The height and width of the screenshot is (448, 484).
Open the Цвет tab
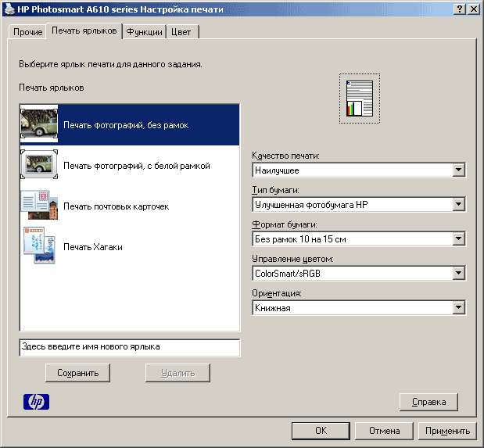click(182, 32)
